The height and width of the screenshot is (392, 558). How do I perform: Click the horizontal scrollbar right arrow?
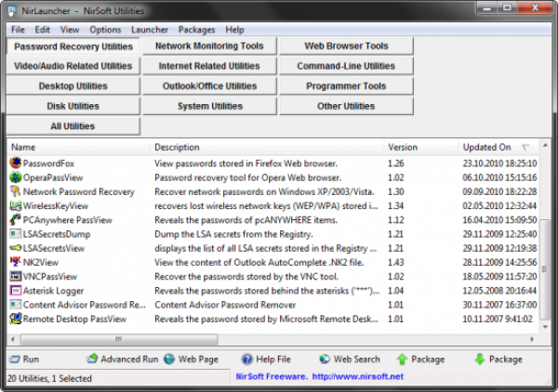click(532, 339)
